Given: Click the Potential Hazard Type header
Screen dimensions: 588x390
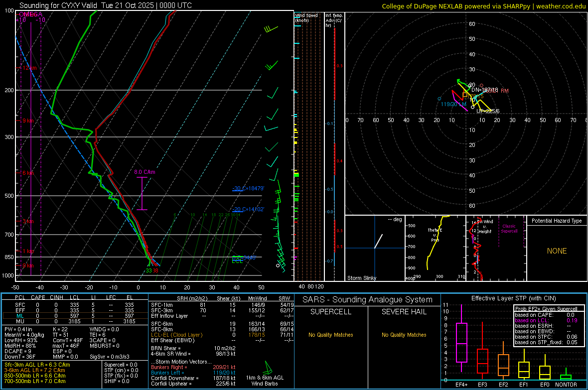Looking at the screenshot, I should click(557, 221).
